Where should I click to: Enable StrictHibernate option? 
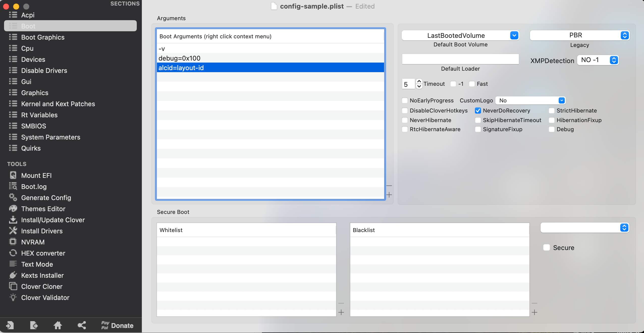pyautogui.click(x=551, y=110)
